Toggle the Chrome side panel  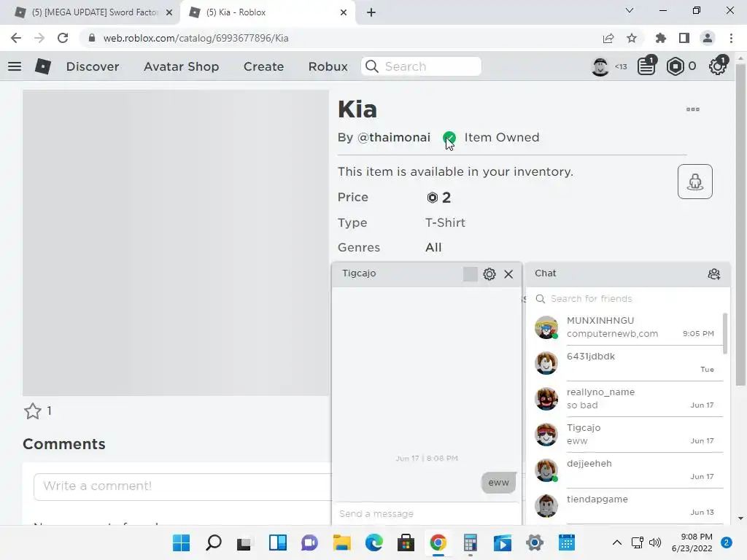[684, 38]
